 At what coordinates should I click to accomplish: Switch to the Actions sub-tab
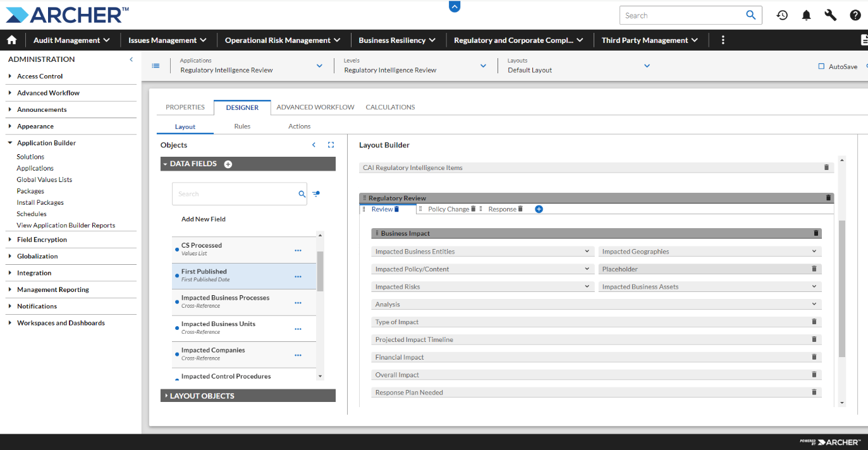(x=300, y=126)
